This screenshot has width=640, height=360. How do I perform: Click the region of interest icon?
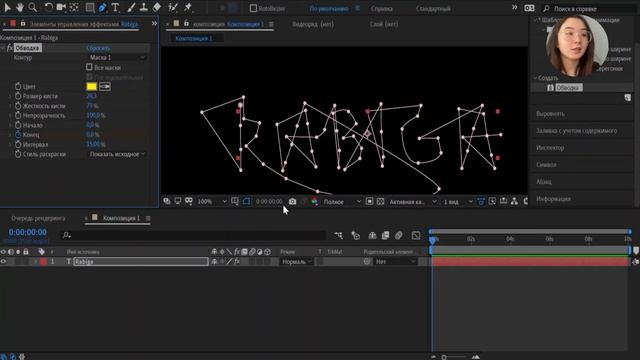click(369, 201)
